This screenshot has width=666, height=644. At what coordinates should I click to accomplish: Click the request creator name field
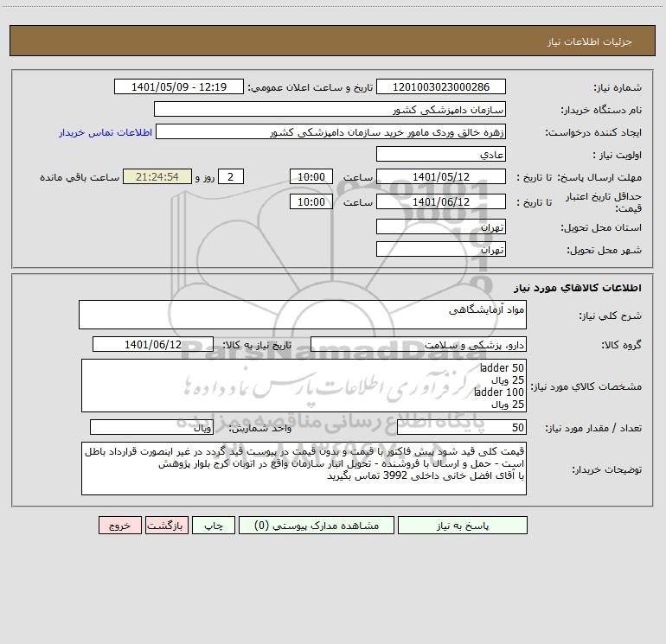pyautogui.click(x=331, y=131)
